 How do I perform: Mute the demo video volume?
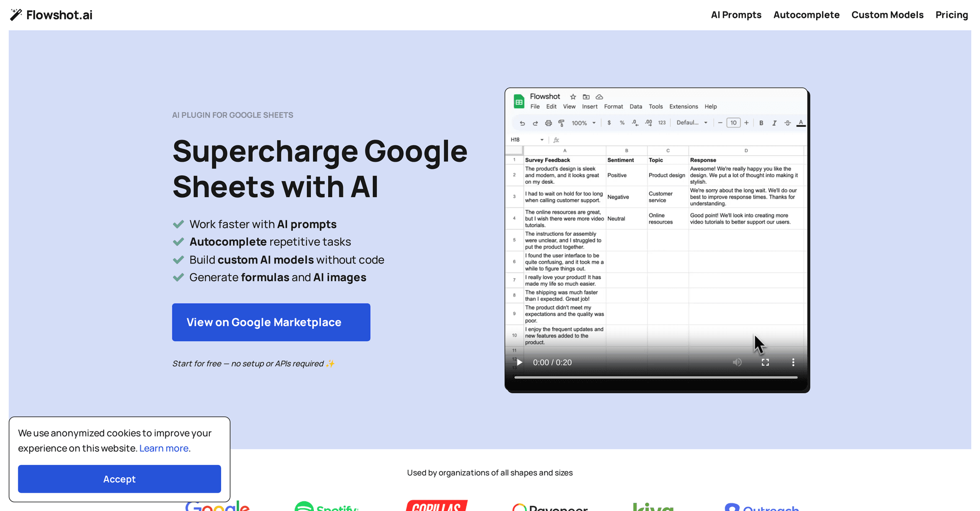(738, 362)
